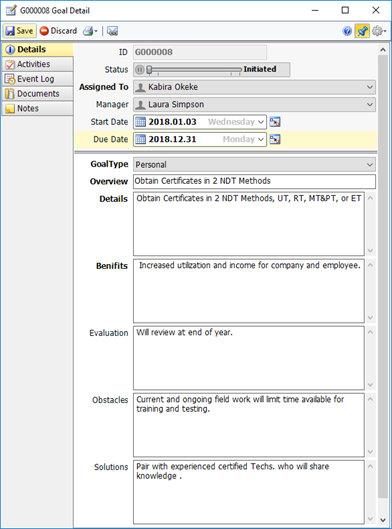
Task: Click Obstacles box scroll-down arrow
Action: click(370, 451)
